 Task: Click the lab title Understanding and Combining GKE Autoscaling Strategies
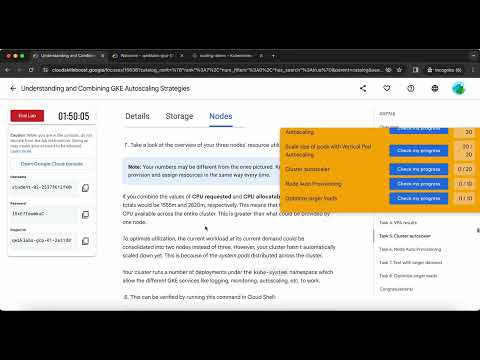point(105,88)
